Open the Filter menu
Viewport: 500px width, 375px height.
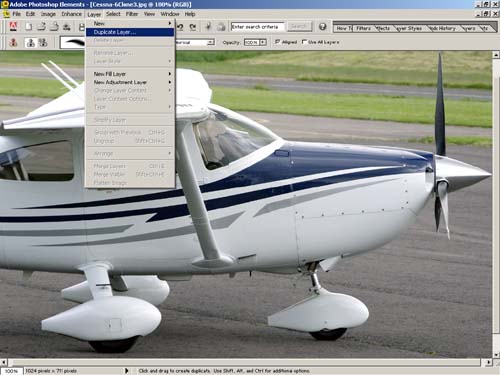pyautogui.click(x=132, y=14)
